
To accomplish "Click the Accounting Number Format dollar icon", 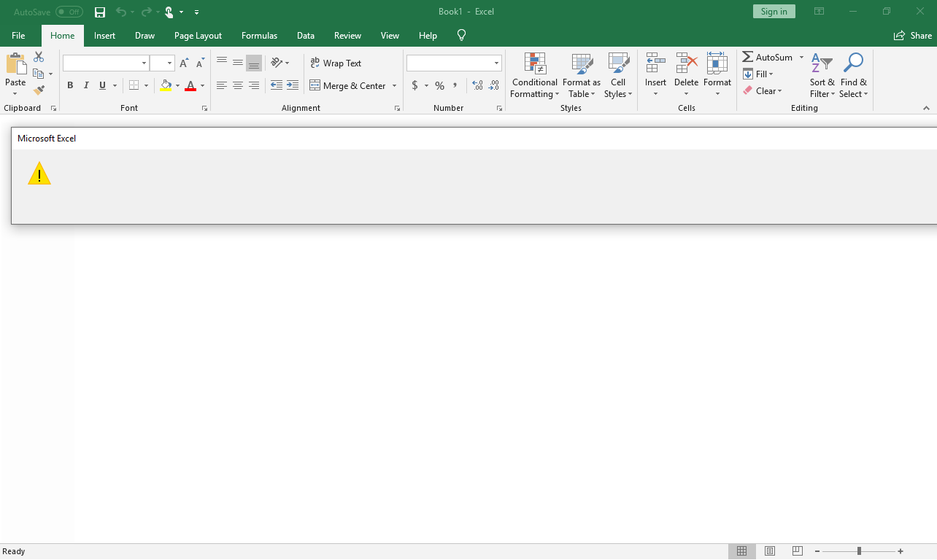I will point(414,85).
